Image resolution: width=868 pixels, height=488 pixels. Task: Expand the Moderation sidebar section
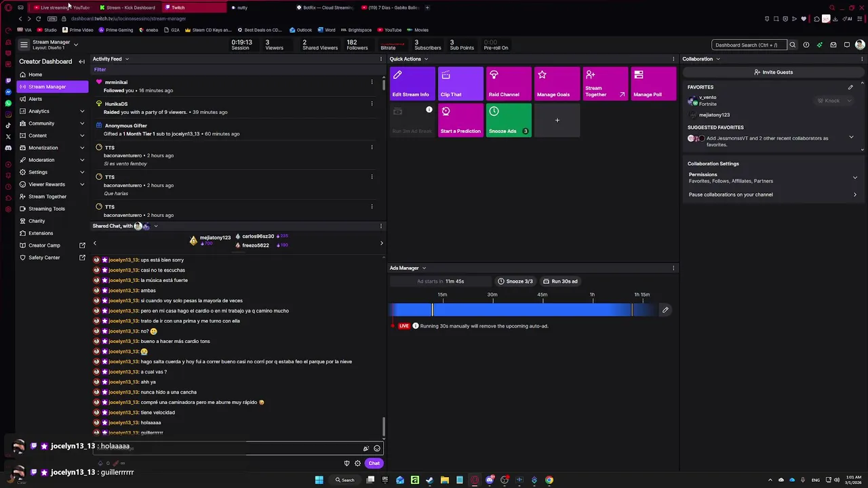coord(82,160)
